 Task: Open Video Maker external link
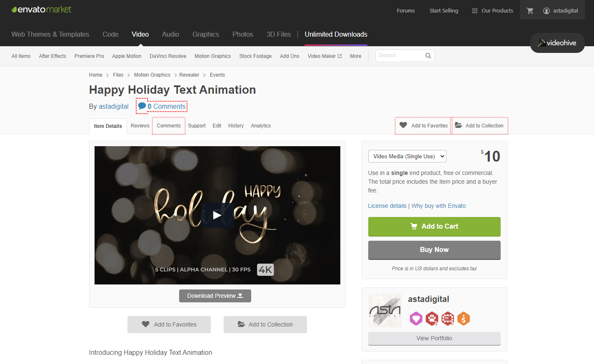click(324, 56)
